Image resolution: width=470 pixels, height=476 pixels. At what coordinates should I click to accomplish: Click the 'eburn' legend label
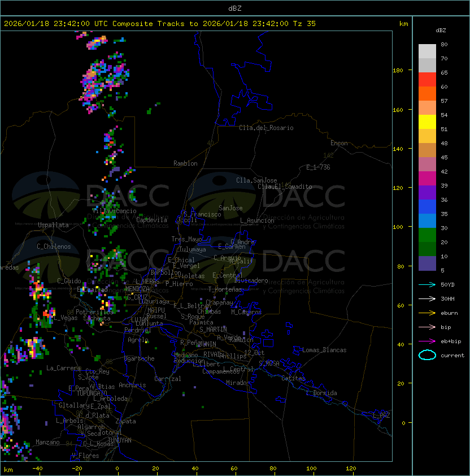coord(449,313)
